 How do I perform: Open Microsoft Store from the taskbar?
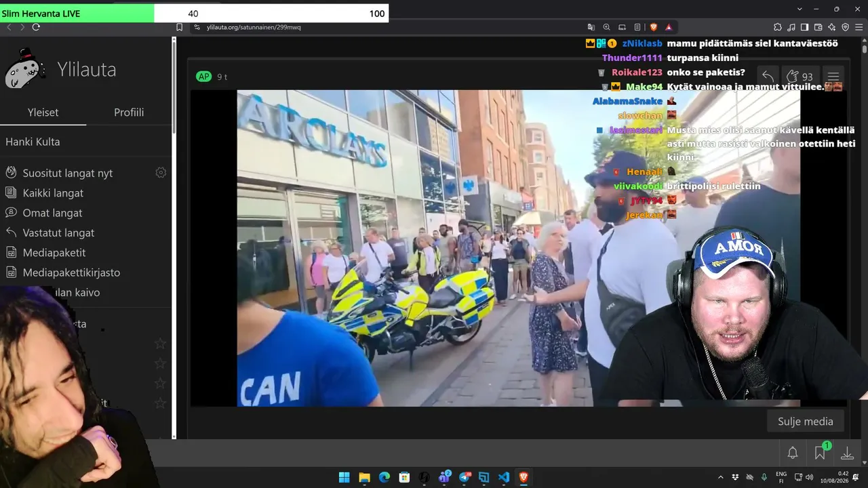coord(404,477)
